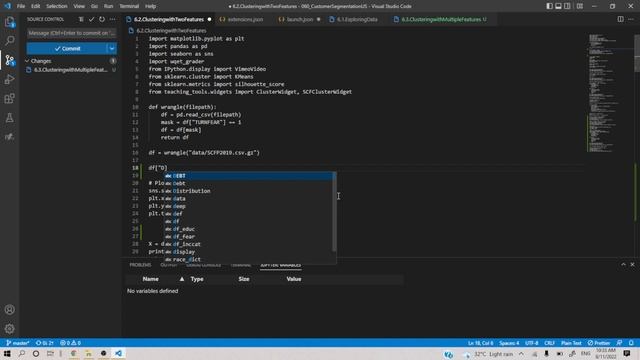Click the Prettier status bar item
640x360 pixels.
click(599, 343)
